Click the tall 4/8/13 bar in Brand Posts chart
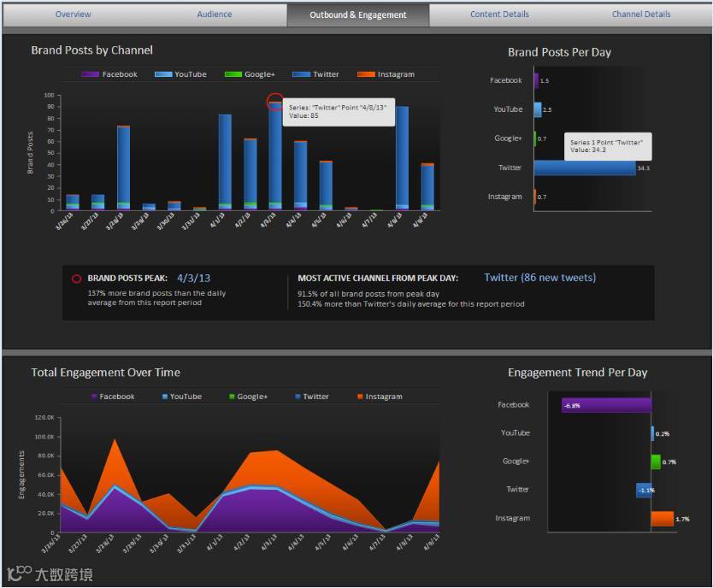713x588 pixels. point(402,158)
